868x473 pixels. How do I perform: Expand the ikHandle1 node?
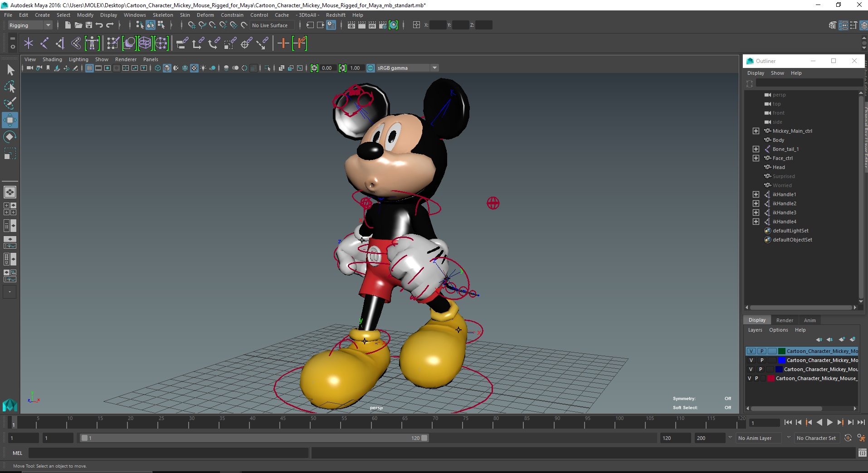(756, 194)
